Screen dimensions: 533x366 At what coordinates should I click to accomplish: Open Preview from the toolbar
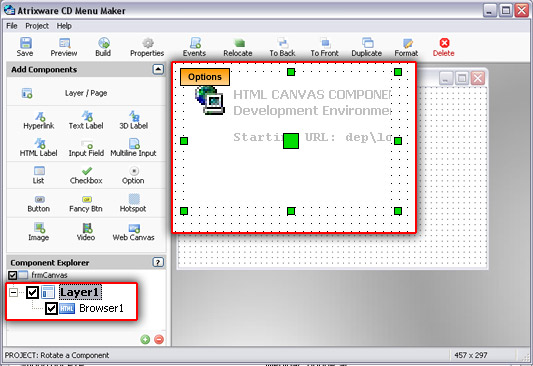[x=64, y=47]
